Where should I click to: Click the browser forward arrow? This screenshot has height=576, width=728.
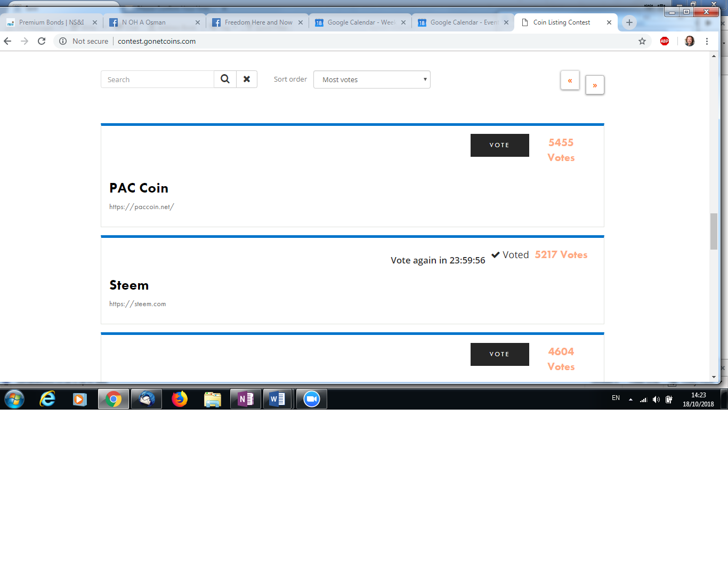[25, 41]
